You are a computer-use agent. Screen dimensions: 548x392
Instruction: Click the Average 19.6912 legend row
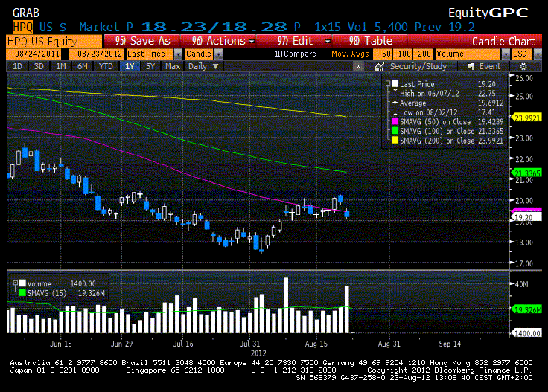(x=449, y=103)
